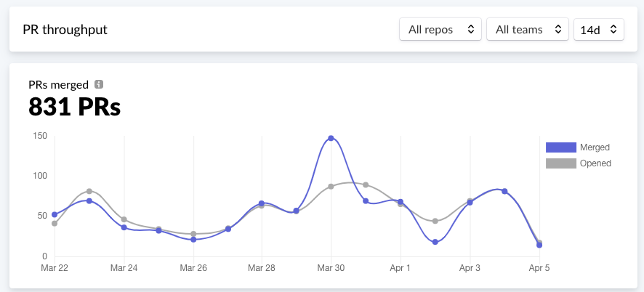
Task: Toggle the Opened series in chart legend
Action: click(x=579, y=163)
